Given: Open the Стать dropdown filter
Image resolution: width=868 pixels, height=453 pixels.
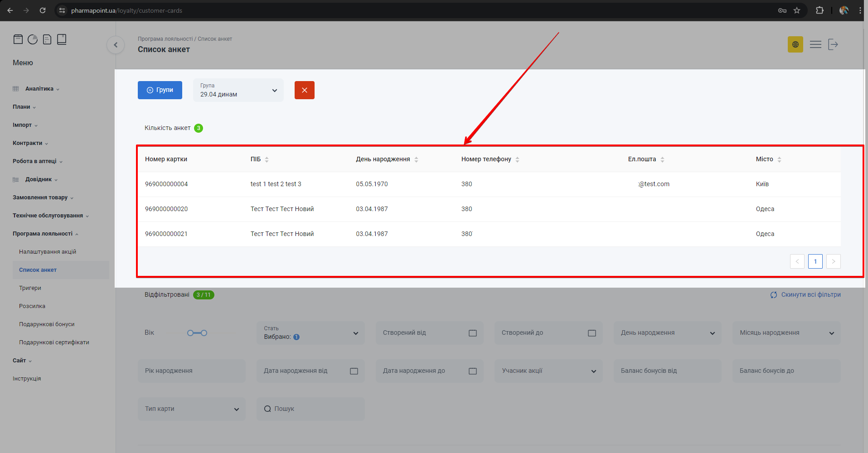Looking at the screenshot, I should [x=310, y=333].
